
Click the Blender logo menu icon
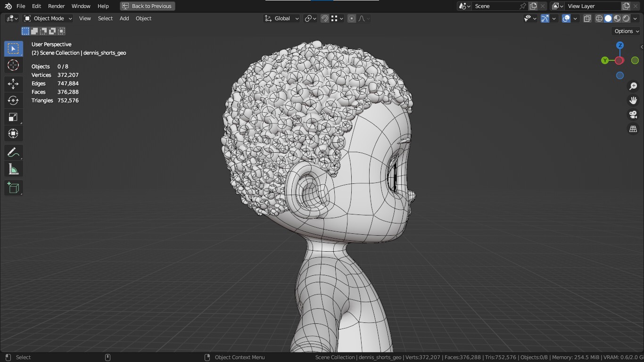8,6
